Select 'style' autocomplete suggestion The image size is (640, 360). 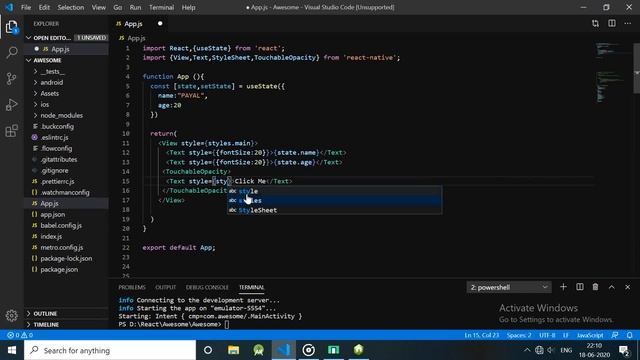click(334, 191)
